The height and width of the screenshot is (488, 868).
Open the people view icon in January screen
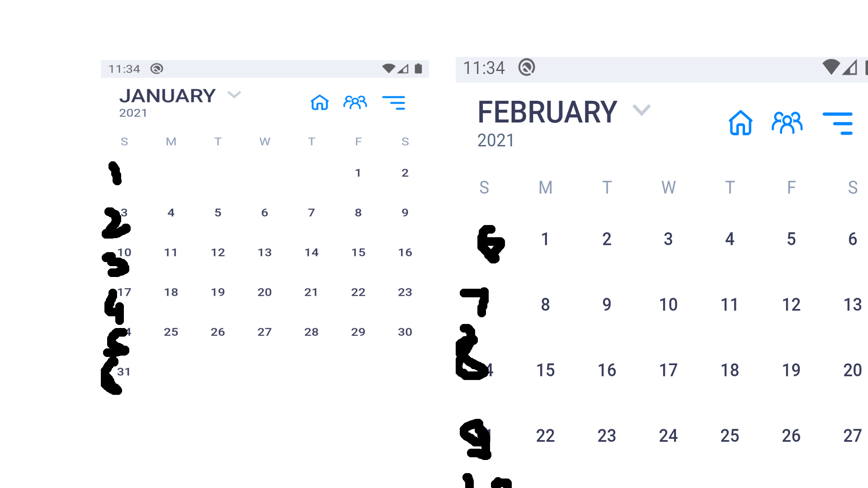coord(355,103)
